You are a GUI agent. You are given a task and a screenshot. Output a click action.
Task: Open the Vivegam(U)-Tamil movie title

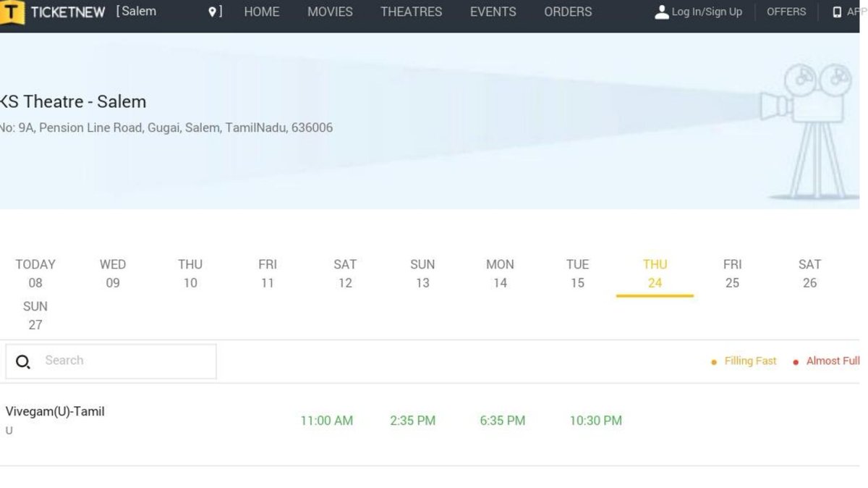tap(55, 412)
